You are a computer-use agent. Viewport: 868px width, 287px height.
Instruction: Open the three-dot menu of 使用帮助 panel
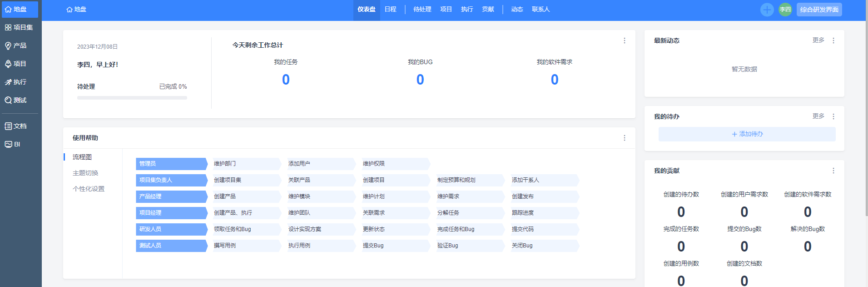point(625,138)
